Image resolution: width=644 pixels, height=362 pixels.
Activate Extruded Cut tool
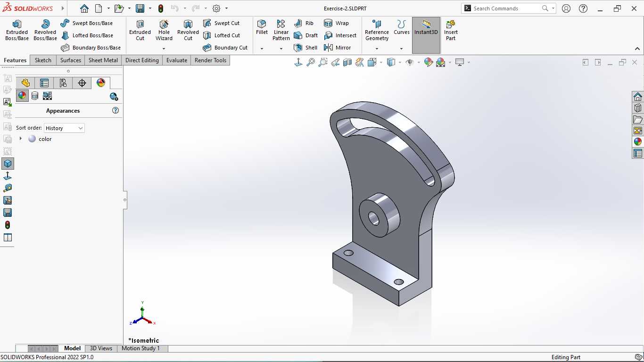coord(140,30)
